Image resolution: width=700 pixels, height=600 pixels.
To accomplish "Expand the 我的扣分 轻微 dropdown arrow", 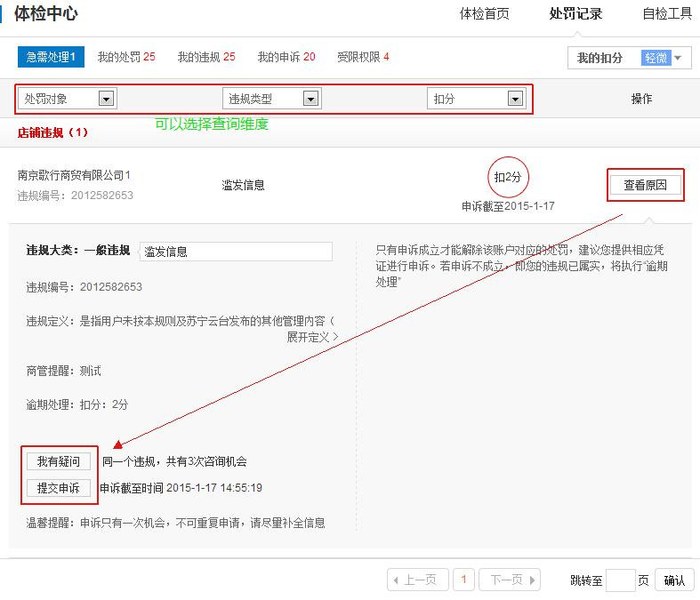I will pyautogui.click(x=679, y=58).
